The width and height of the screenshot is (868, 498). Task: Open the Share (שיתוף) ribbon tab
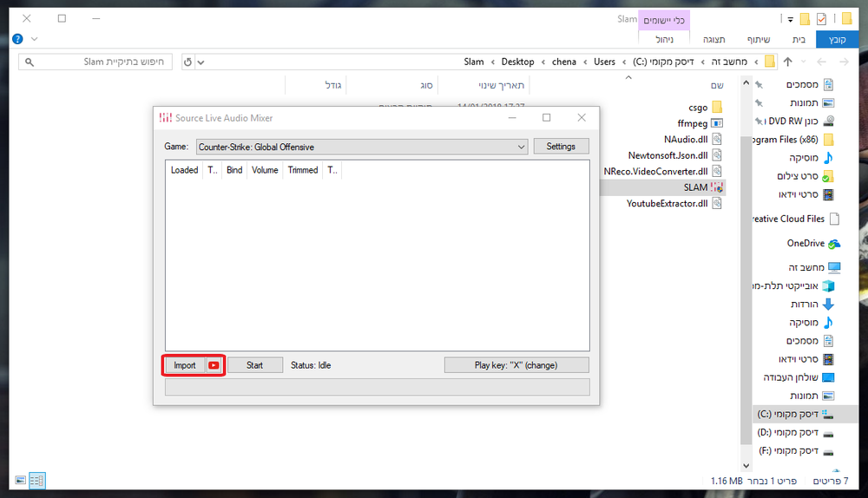759,39
